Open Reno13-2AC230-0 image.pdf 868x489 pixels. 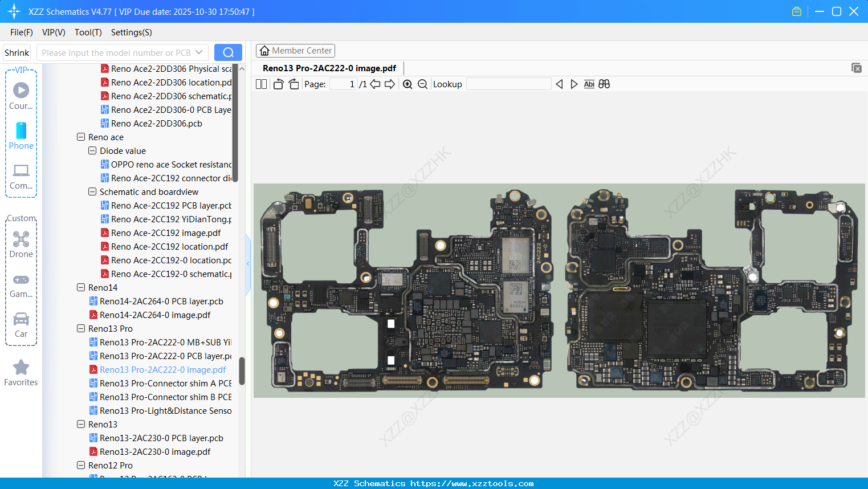pyautogui.click(x=155, y=451)
